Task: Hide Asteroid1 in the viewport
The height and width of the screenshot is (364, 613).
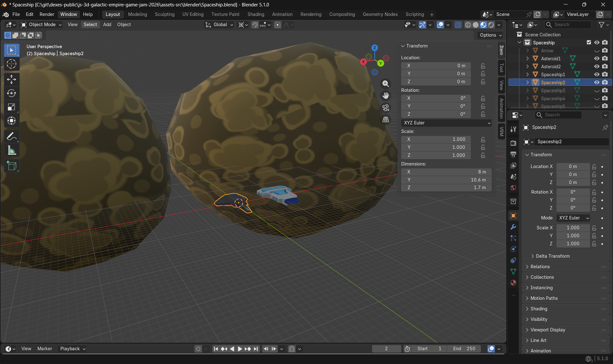Action: click(597, 58)
